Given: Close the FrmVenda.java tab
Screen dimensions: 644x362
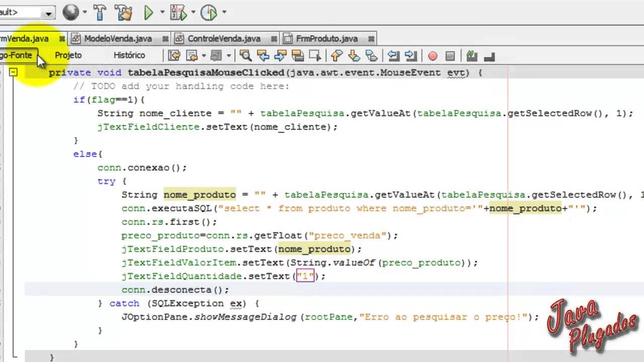Looking at the screenshot, I should coord(62,39).
